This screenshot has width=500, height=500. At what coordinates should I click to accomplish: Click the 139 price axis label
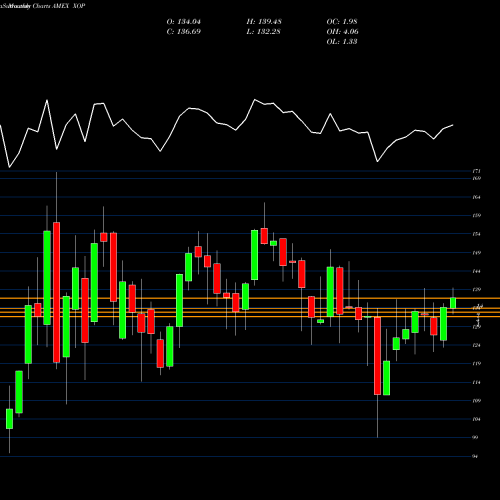477,290
